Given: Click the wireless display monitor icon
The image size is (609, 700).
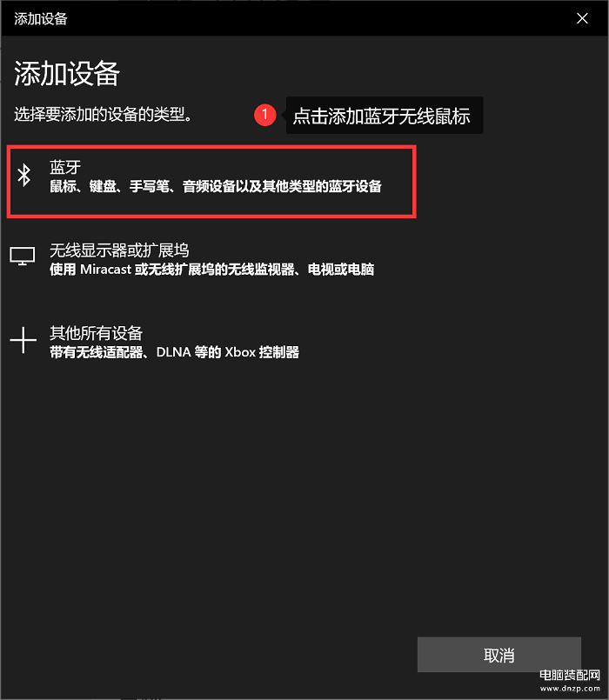Looking at the screenshot, I should (23, 257).
